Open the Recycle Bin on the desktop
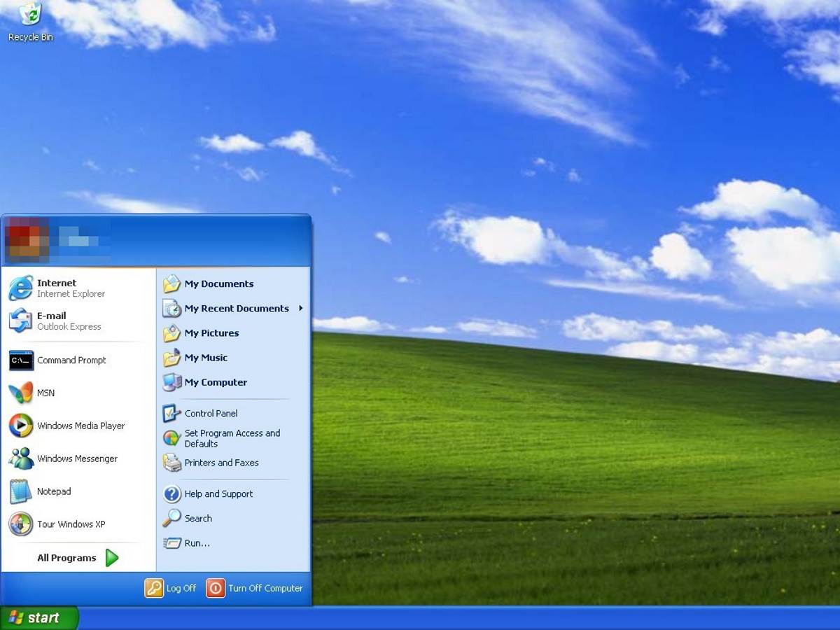Image resolution: width=840 pixels, height=630 pixels. point(29,17)
